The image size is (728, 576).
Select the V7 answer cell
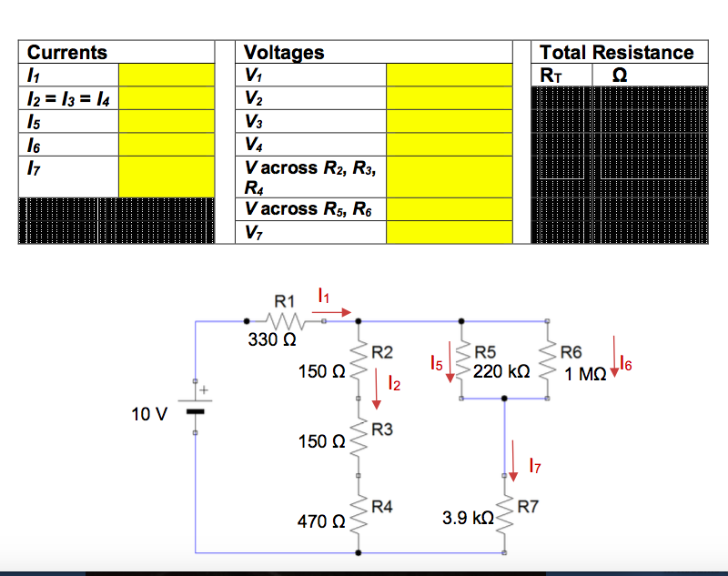click(x=449, y=231)
